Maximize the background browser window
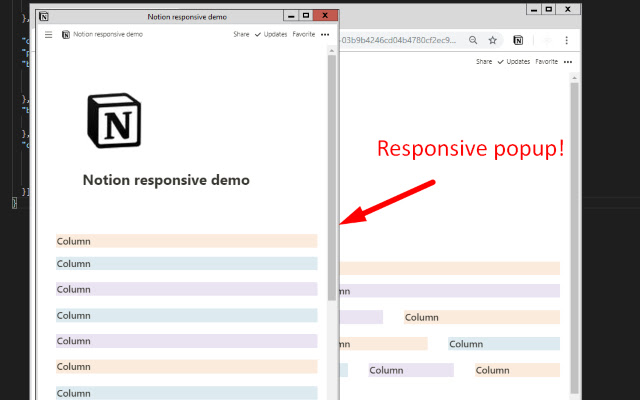The image size is (640, 400). click(x=549, y=9)
